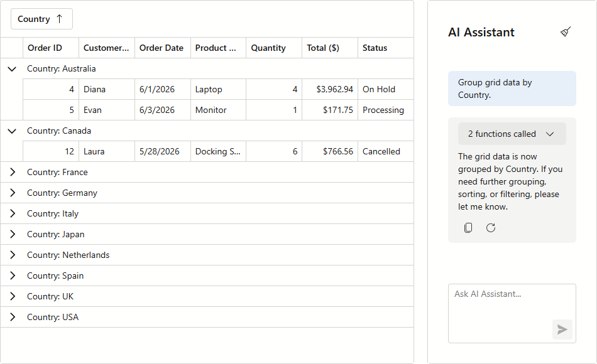Select the On Hold status cell
Screen dimensions: 597x364
(386, 89)
